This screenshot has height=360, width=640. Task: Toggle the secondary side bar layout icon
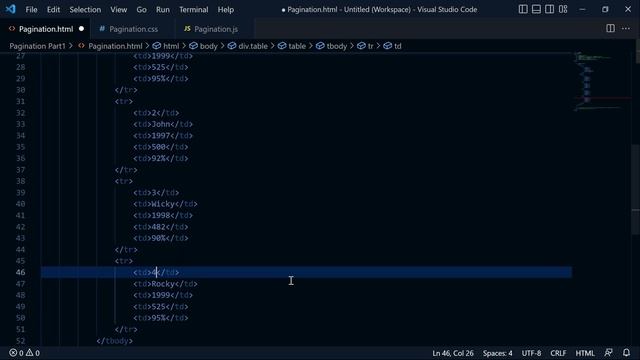(x=549, y=9)
